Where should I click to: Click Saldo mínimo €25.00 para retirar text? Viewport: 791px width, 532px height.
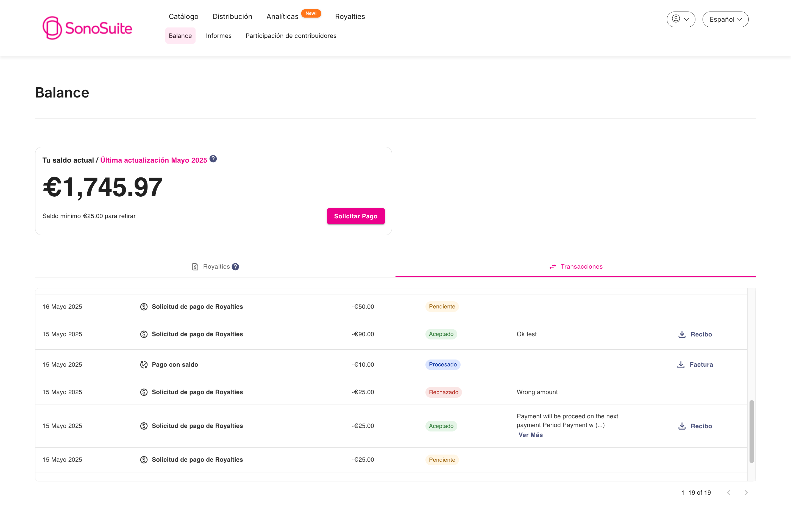click(89, 216)
